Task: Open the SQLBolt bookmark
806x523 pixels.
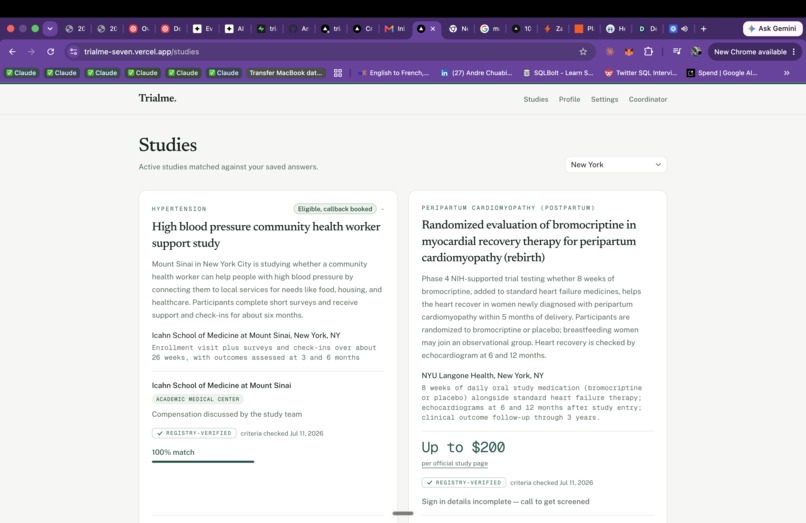Action: [558, 73]
